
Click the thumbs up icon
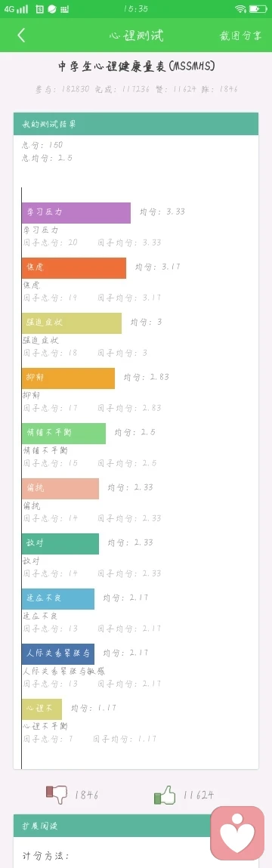165,795
